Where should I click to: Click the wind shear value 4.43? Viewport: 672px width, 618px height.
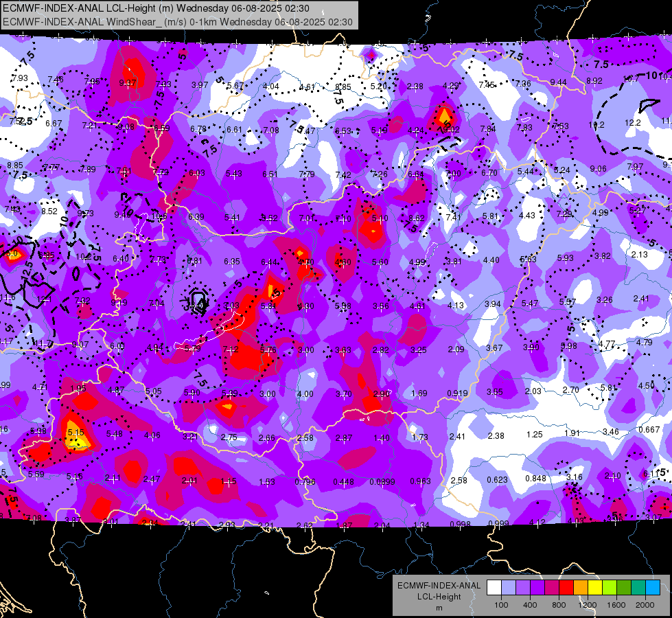point(526,216)
